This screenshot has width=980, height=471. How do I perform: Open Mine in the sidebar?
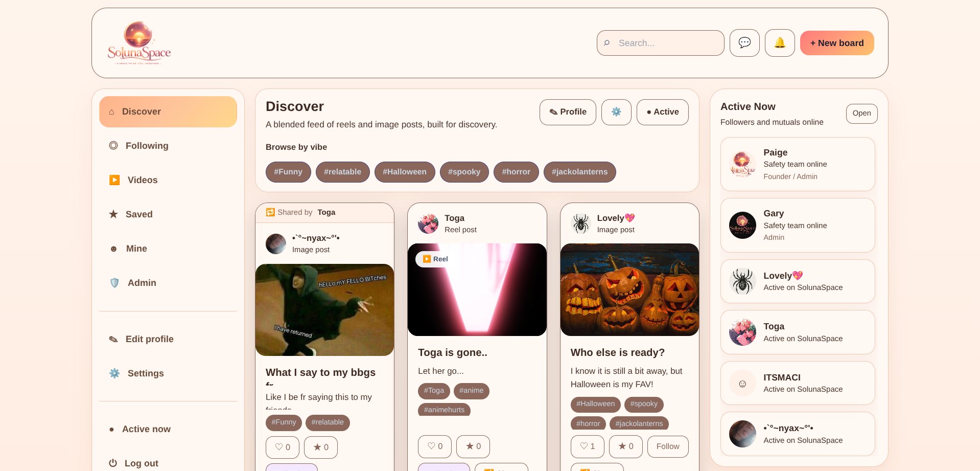pyautogui.click(x=168, y=249)
